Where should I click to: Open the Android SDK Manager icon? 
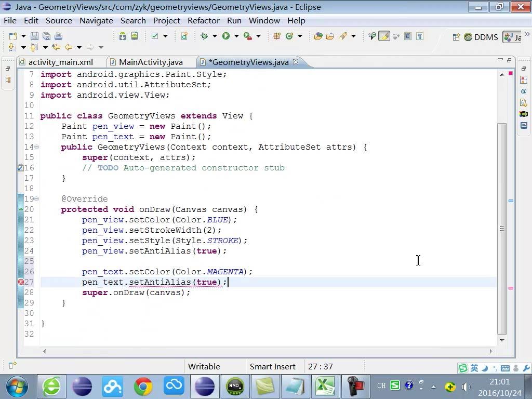tap(123, 36)
